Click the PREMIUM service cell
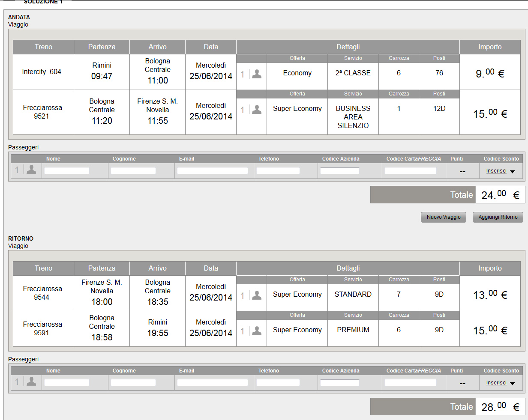This screenshot has height=420, width=528. point(353,330)
